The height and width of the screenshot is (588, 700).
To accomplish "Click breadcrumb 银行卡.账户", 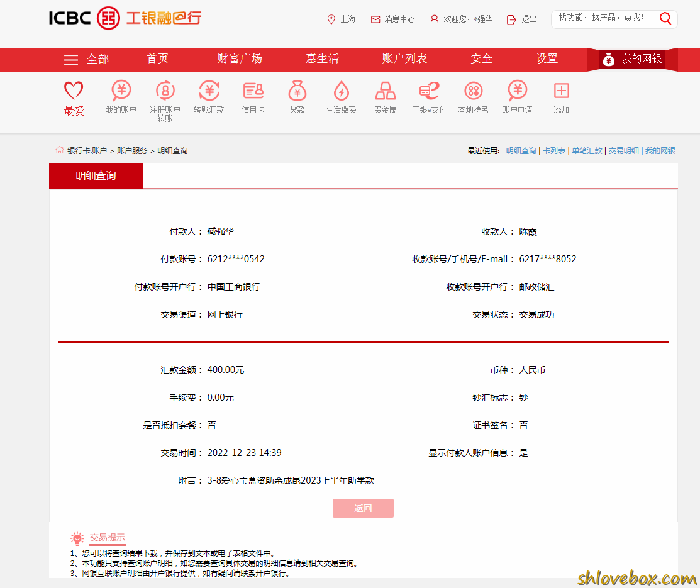I will pos(87,151).
